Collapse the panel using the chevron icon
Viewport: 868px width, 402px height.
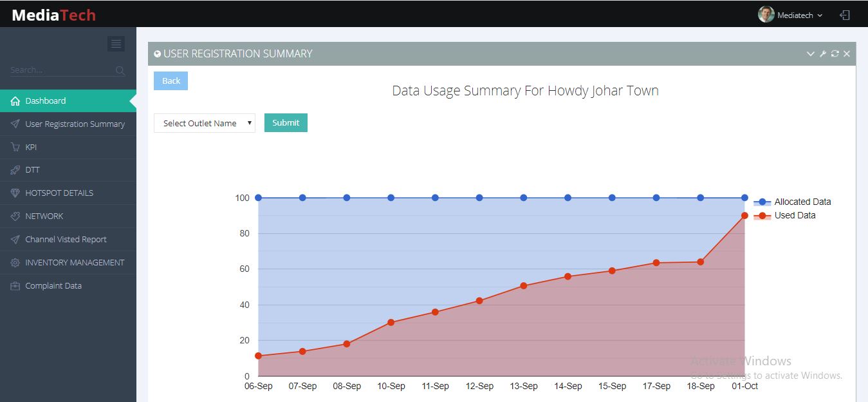point(811,53)
